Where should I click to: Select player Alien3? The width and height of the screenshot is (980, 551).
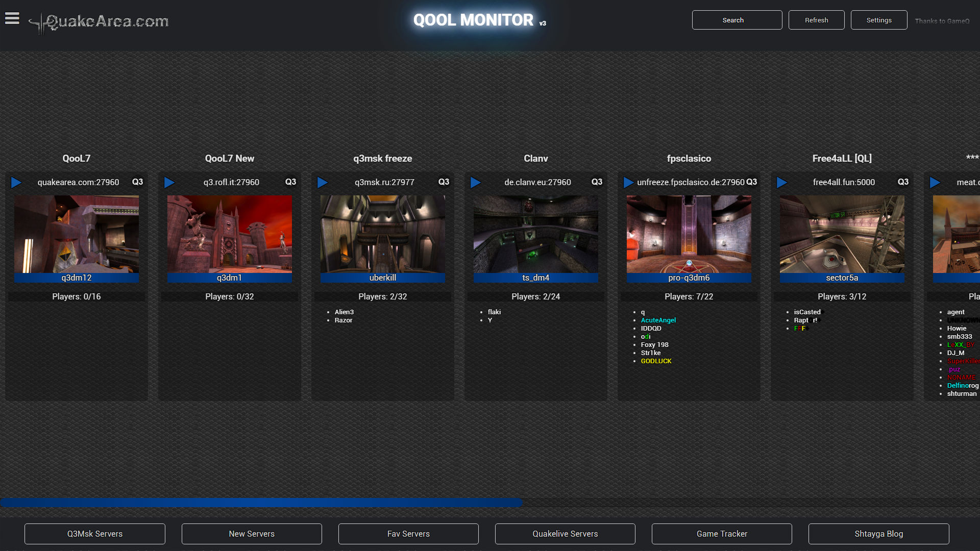[344, 312]
